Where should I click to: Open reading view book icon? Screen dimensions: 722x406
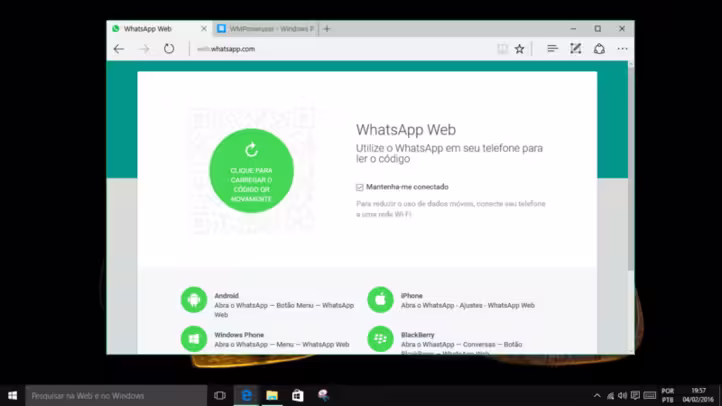point(502,49)
